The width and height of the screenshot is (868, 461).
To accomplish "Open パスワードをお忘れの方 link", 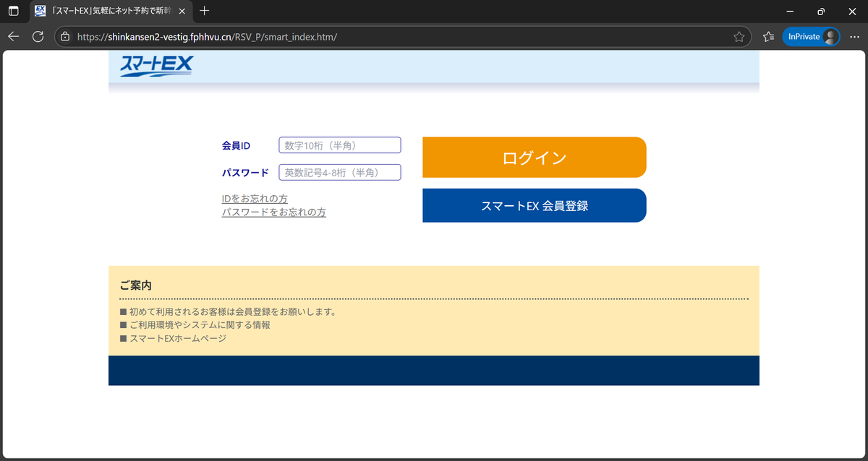I will pos(274,212).
